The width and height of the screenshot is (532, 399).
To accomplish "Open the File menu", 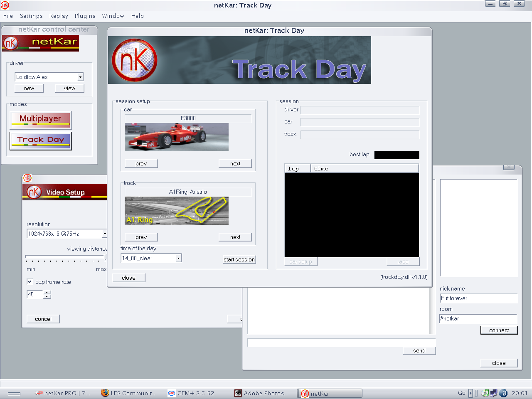I will tap(8, 16).
